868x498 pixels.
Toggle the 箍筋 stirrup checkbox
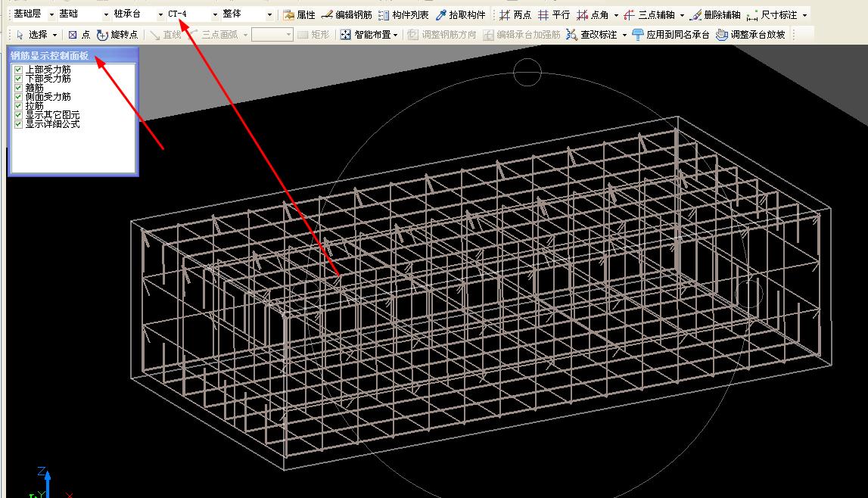pyautogui.click(x=19, y=88)
